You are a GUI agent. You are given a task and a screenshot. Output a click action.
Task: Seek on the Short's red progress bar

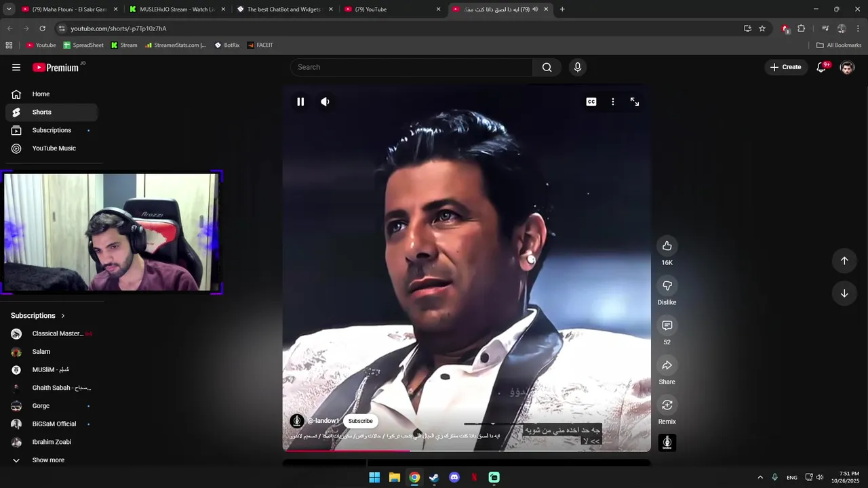pos(467,451)
